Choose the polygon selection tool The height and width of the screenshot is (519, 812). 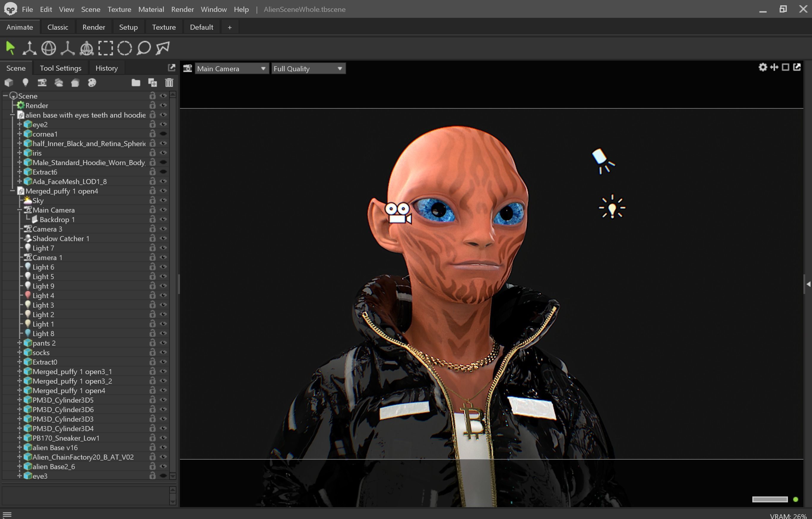click(162, 48)
